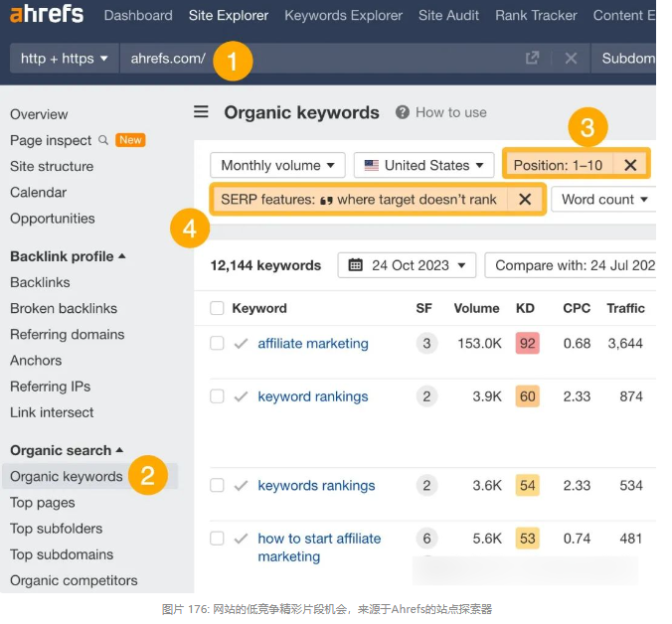Open the United States country dropdown
The height and width of the screenshot is (624, 672).
click(423, 165)
